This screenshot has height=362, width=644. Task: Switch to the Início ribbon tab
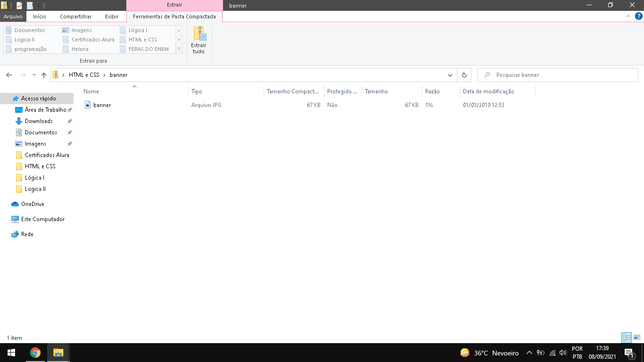[x=40, y=16]
